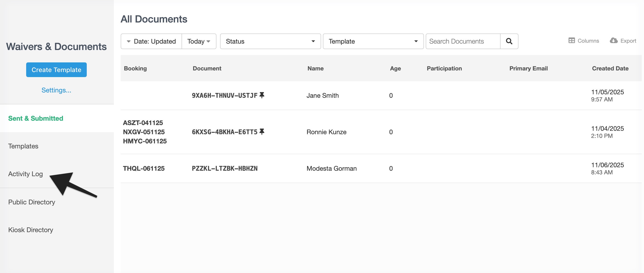Click the Columns button label
This screenshot has width=644, height=273.
click(588, 41)
